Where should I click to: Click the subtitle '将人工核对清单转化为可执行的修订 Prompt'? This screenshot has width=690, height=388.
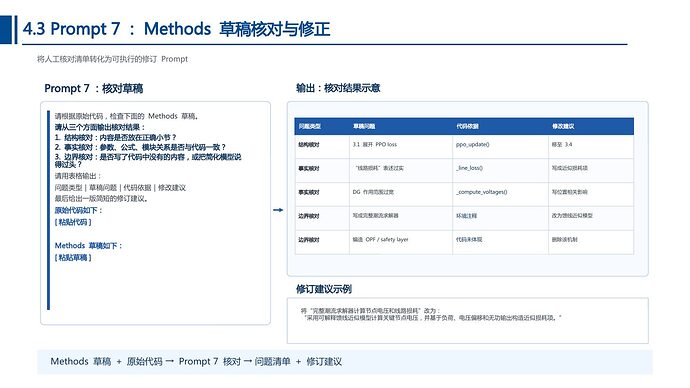(112, 59)
